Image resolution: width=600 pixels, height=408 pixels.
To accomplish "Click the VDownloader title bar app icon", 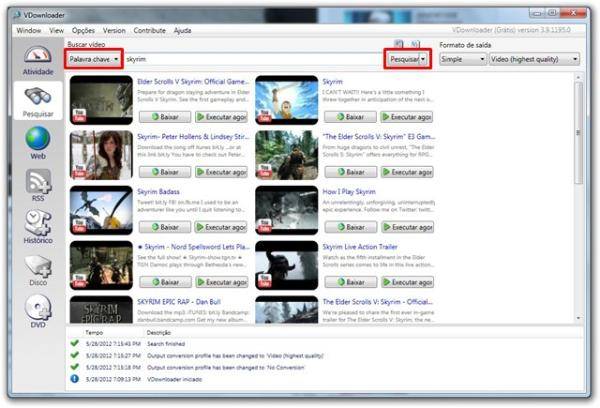I will pos(17,15).
